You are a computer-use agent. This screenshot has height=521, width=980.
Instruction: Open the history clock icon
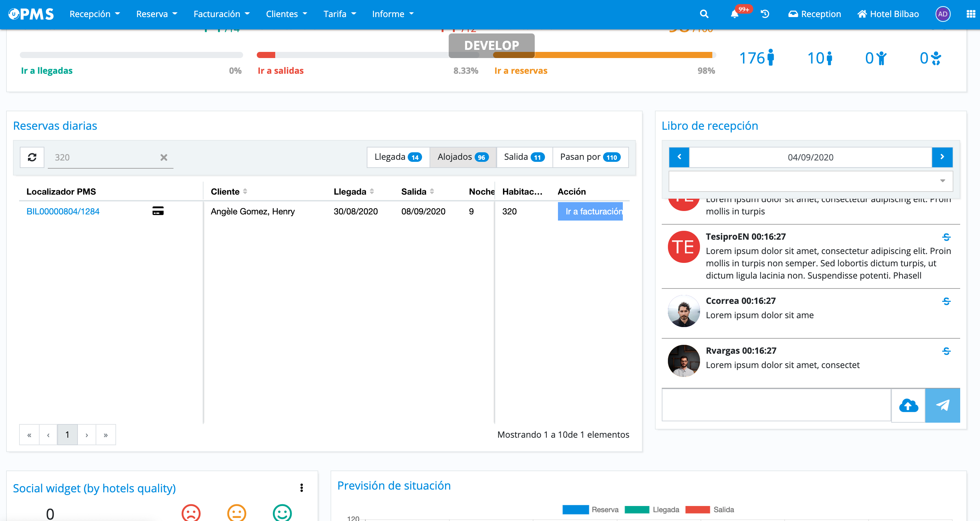[x=765, y=14]
